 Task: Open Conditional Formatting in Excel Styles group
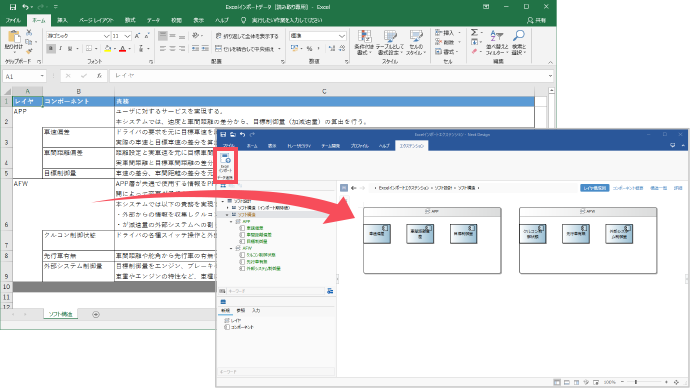[364, 43]
